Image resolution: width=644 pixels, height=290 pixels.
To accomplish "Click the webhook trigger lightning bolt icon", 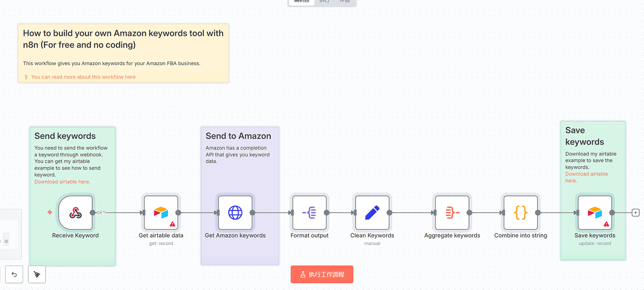I will (x=50, y=212).
